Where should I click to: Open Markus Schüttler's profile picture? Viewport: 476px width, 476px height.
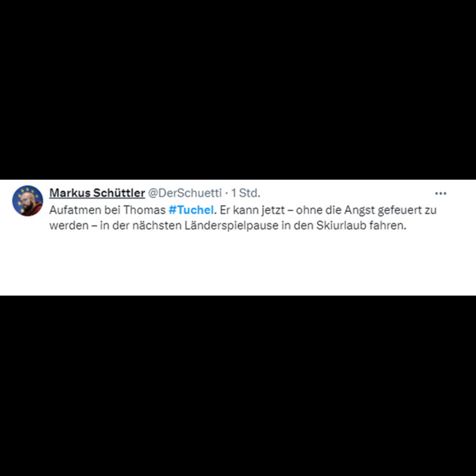tap(28, 200)
